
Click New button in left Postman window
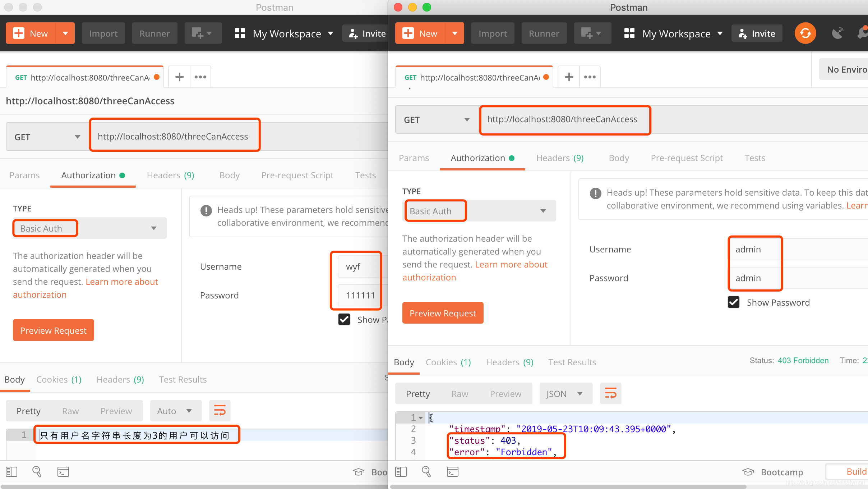[x=31, y=33]
